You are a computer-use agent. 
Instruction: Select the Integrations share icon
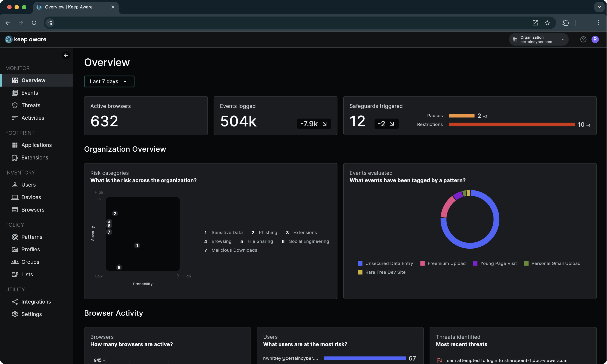pos(15,302)
